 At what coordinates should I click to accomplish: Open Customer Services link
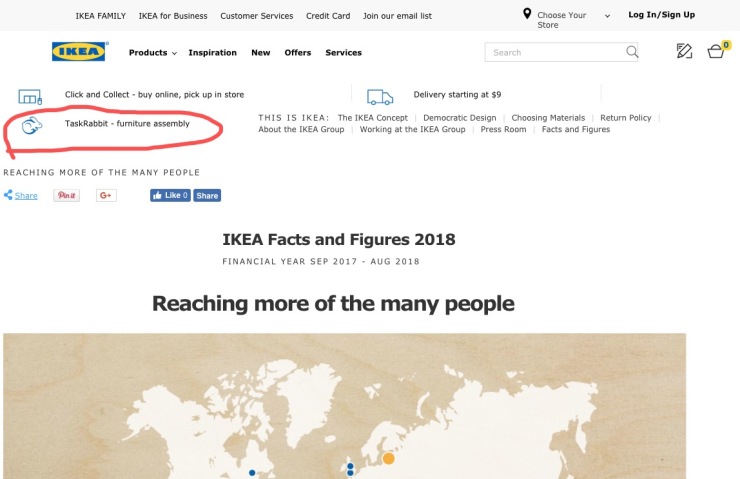[257, 16]
